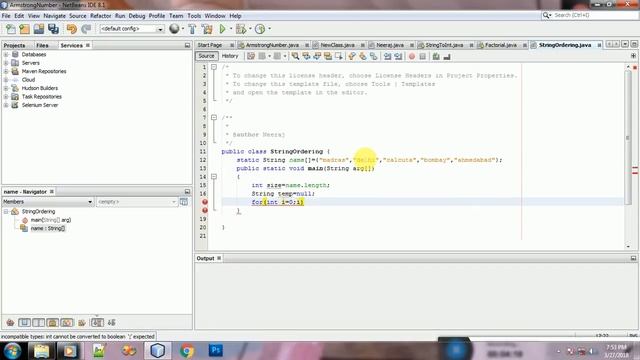Open the Debug menu

(137, 16)
